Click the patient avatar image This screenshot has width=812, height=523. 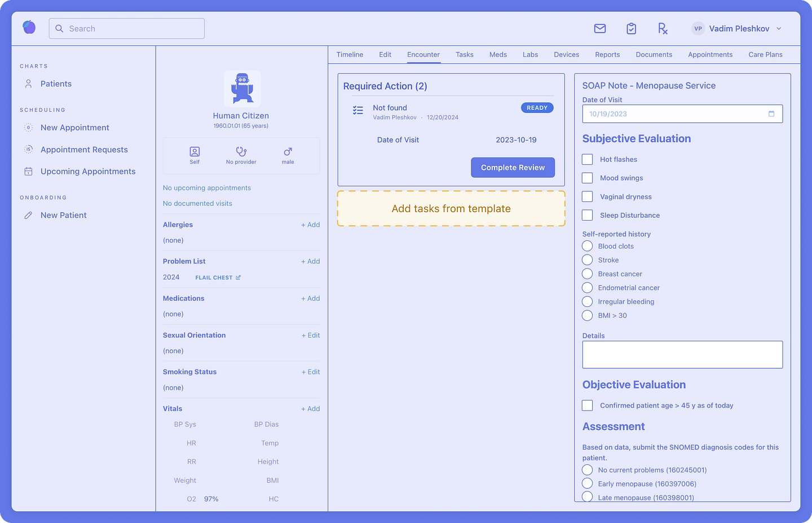[x=242, y=89]
